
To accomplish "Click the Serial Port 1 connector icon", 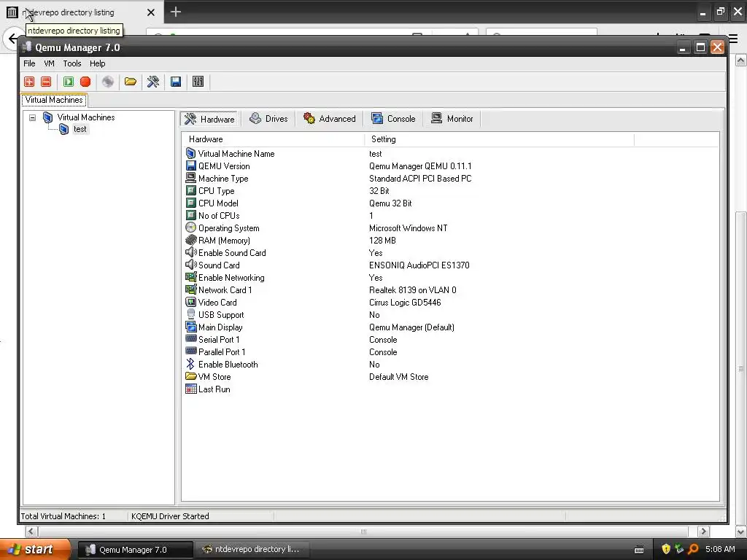I will tap(190, 338).
